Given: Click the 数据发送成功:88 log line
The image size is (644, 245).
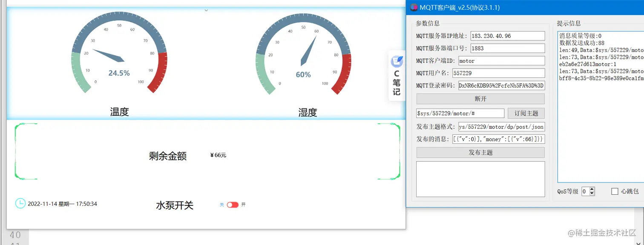Looking at the screenshot, I should click(x=582, y=43).
